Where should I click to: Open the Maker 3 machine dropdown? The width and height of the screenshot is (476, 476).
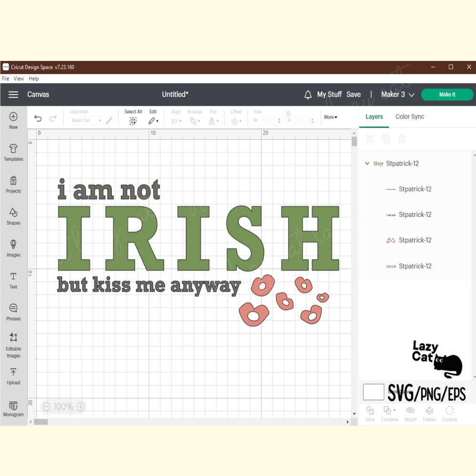point(398,94)
